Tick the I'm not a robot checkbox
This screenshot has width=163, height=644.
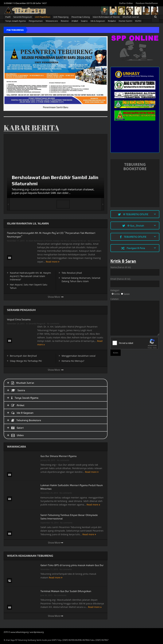(115, 343)
